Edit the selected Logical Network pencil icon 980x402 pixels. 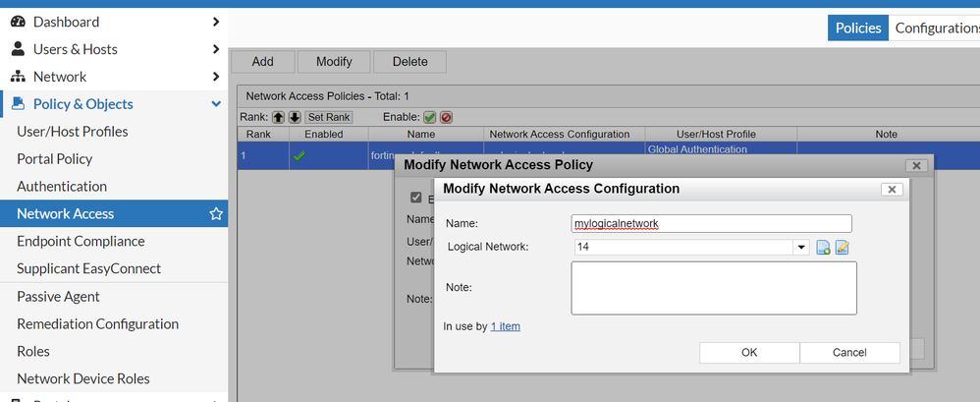pyautogui.click(x=842, y=248)
